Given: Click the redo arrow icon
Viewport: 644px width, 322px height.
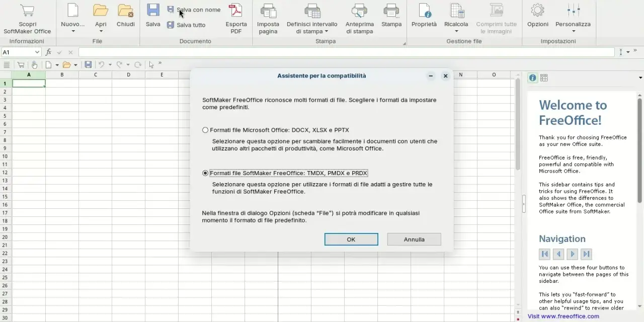Looking at the screenshot, I should coord(119,64).
